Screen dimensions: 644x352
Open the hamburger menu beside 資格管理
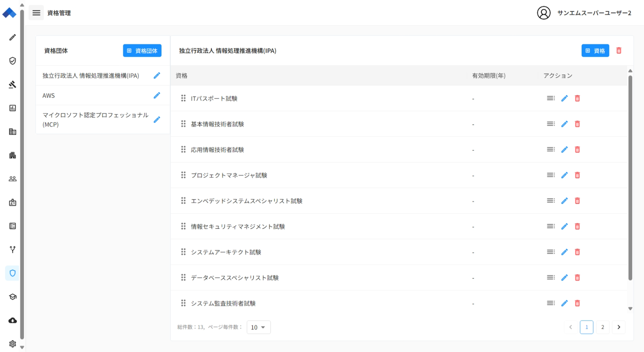36,13
